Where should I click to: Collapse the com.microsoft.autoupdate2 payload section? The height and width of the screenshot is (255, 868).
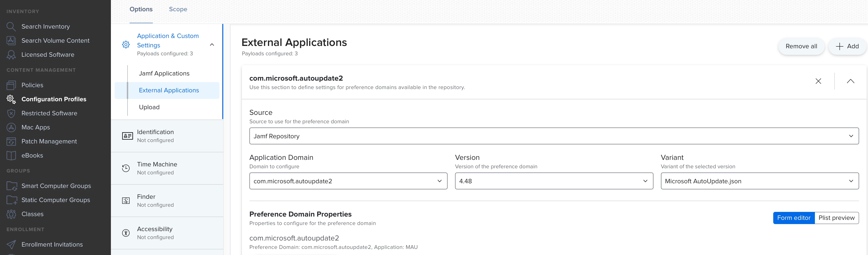point(850,81)
